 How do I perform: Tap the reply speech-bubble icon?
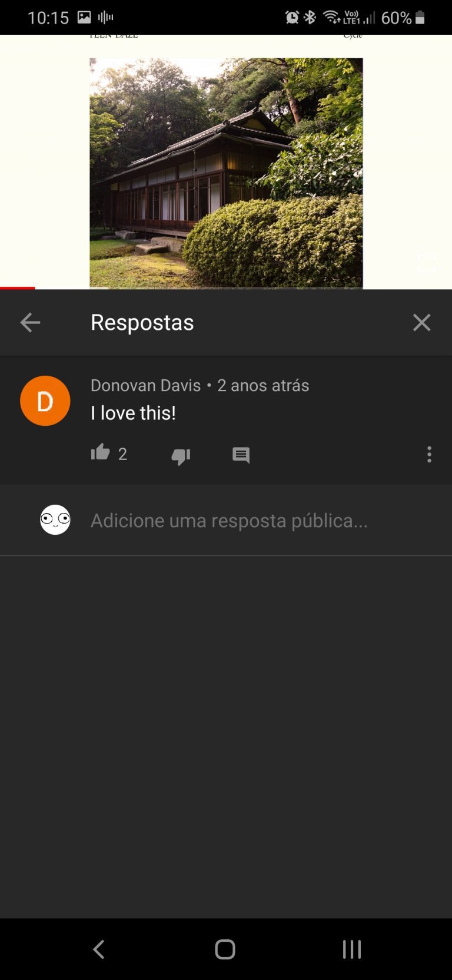tap(241, 455)
